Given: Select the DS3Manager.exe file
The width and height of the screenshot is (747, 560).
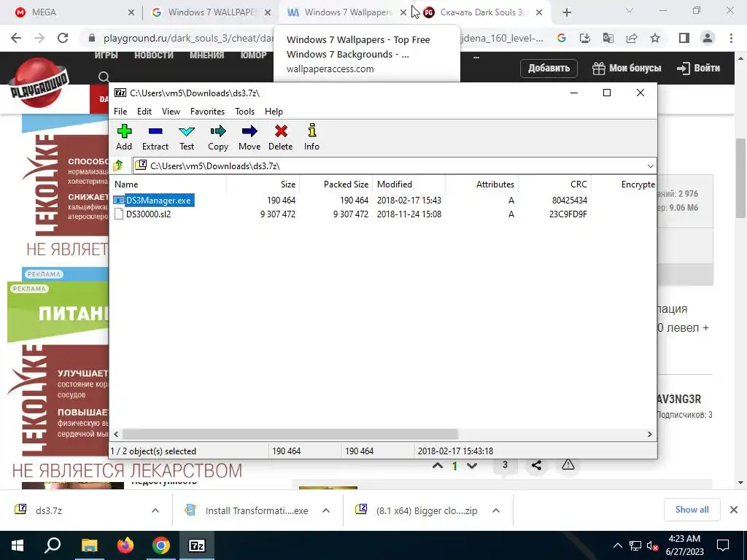Looking at the screenshot, I should tap(158, 201).
